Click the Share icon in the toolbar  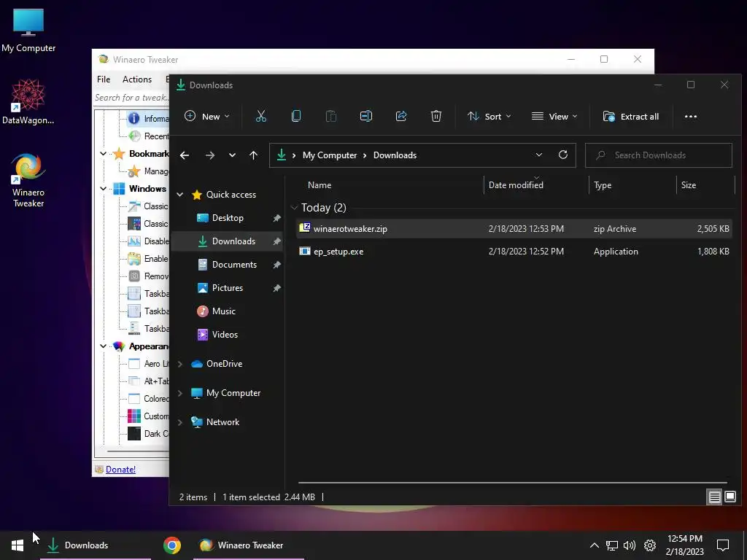(401, 116)
